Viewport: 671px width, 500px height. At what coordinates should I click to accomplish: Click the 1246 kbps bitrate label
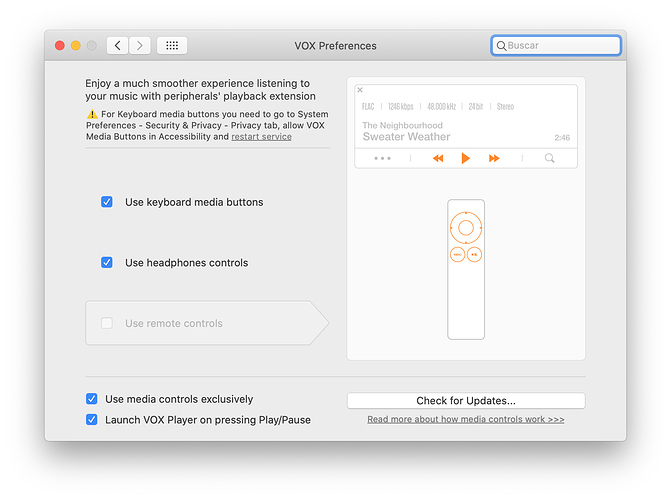(401, 107)
